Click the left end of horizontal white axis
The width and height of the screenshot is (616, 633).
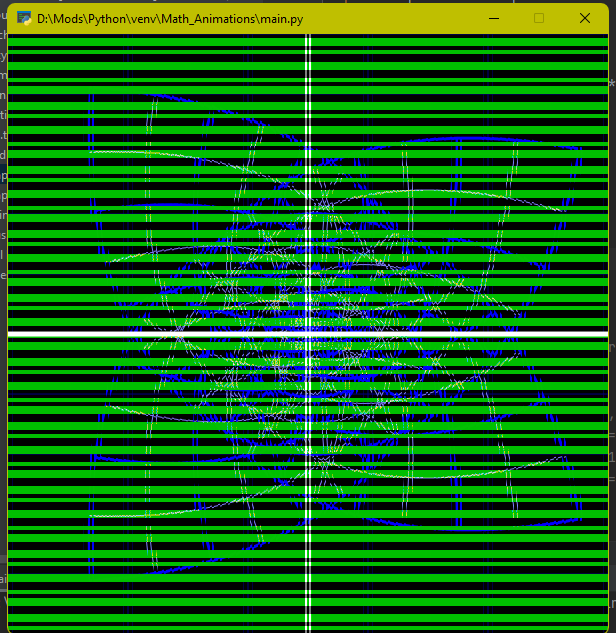(x=12, y=333)
